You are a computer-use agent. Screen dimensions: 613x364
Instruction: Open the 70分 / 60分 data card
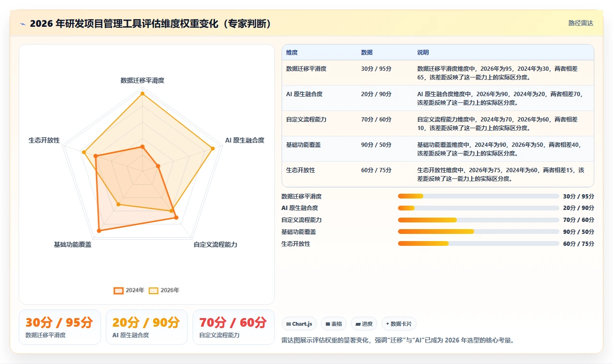tap(234, 327)
